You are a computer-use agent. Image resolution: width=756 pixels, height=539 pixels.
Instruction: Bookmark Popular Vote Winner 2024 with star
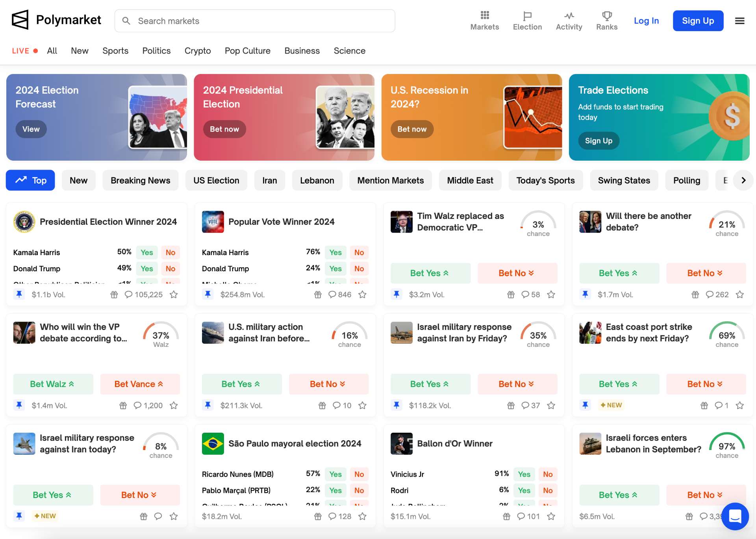tap(362, 295)
